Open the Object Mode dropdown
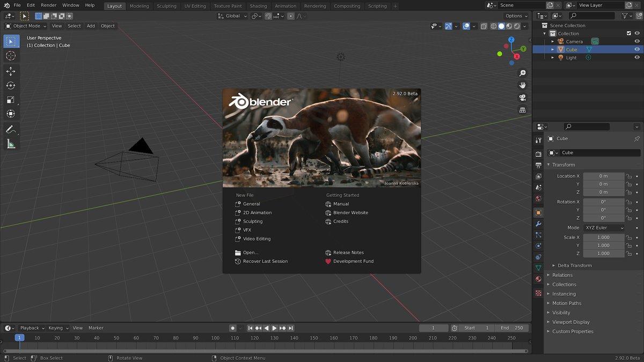This screenshot has width=644, height=362. (x=26, y=26)
